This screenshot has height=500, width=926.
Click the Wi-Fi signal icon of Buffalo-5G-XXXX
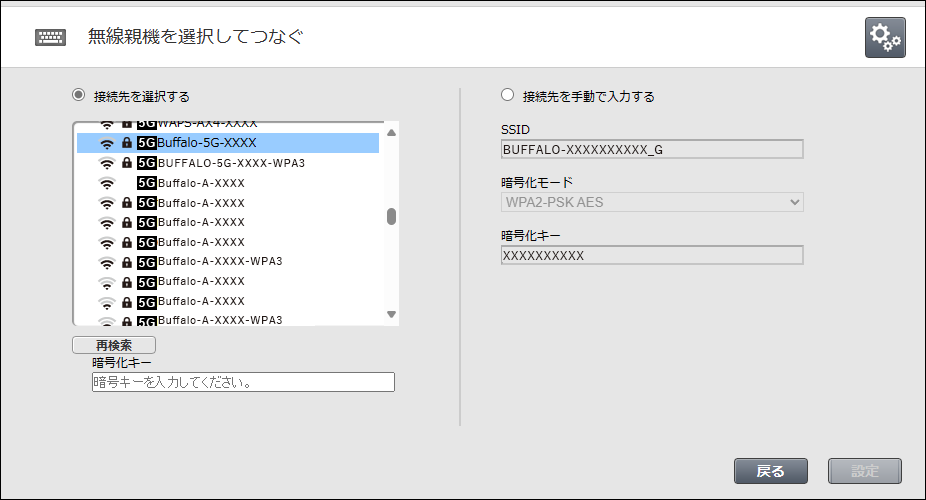tap(107, 143)
